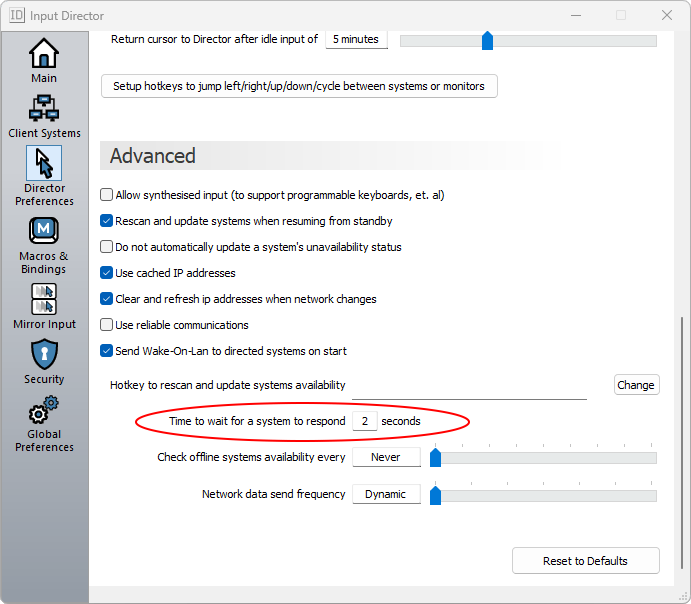Click Network data send frequency slider

(545, 495)
